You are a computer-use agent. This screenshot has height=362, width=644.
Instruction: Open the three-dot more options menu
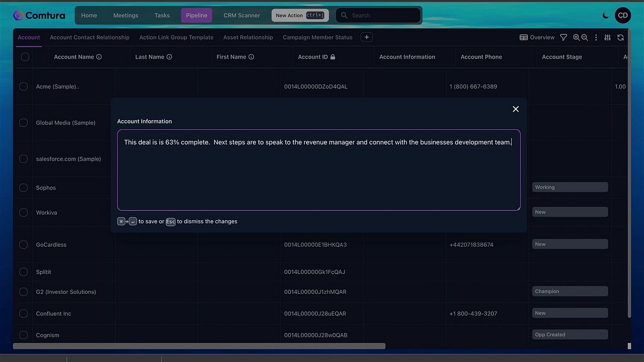pyautogui.click(x=596, y=37)
